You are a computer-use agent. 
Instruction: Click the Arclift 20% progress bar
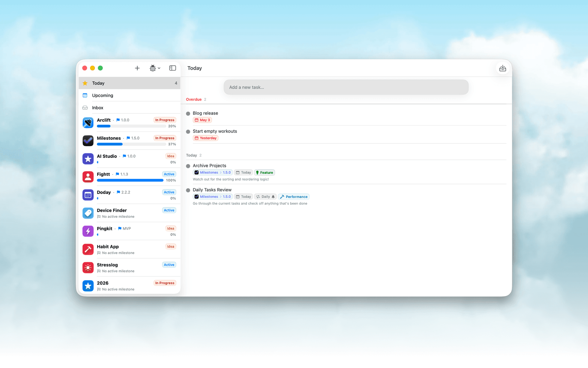(131, 126)
